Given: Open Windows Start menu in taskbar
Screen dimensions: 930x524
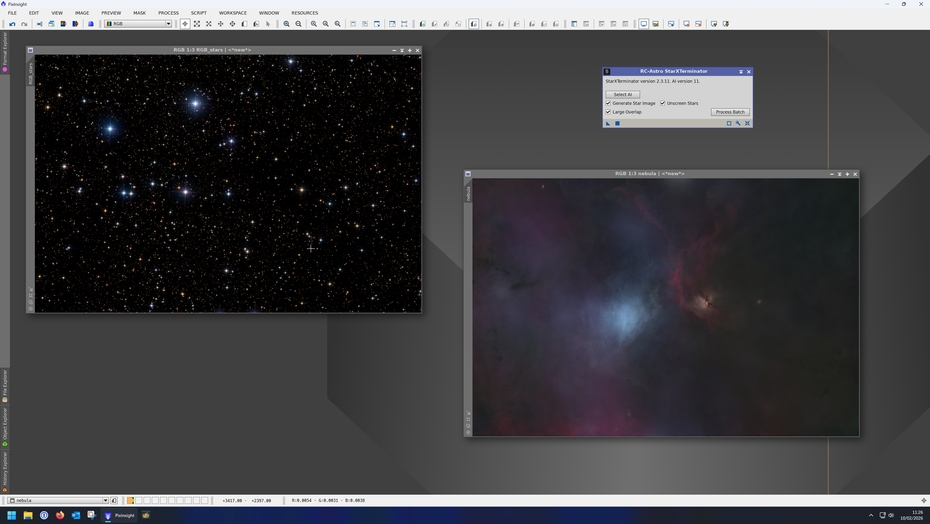Looking at the screenshot, I should click(12, 516).
